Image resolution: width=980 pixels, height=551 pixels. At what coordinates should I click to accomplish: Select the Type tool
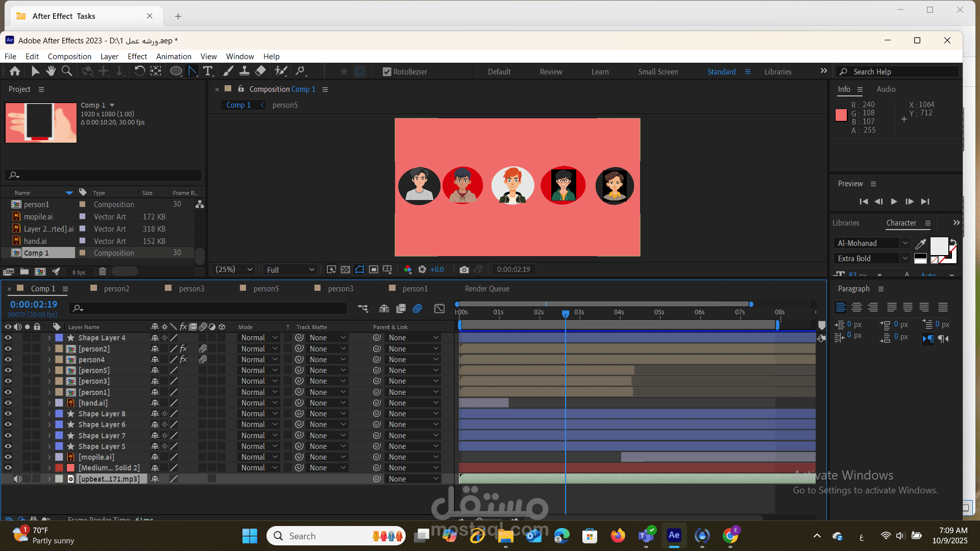208,71
